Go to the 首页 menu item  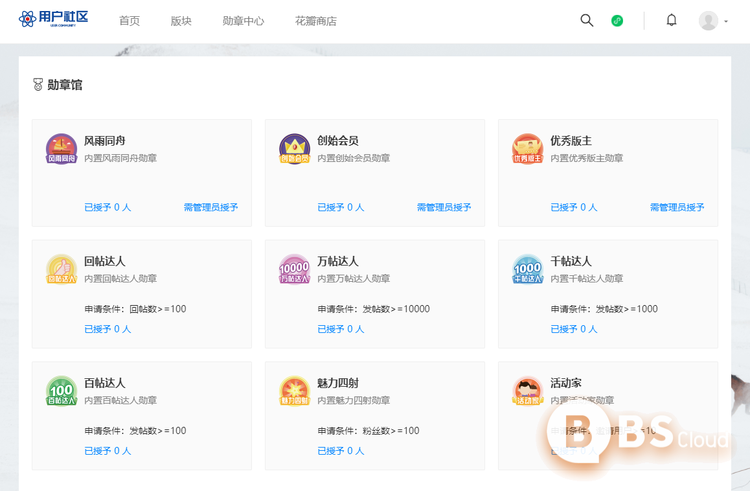(129, 21)
